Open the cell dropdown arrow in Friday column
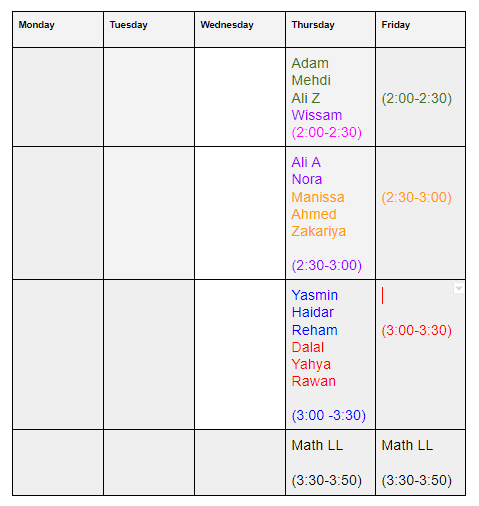This screenshot has width=479, height=506. coord(459,288)
